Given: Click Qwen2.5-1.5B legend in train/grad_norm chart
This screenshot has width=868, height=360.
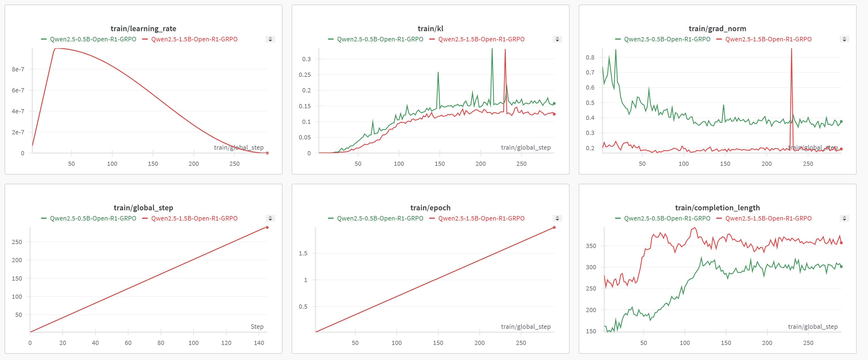Looking at the screenshot, I should tap(769, 39).
